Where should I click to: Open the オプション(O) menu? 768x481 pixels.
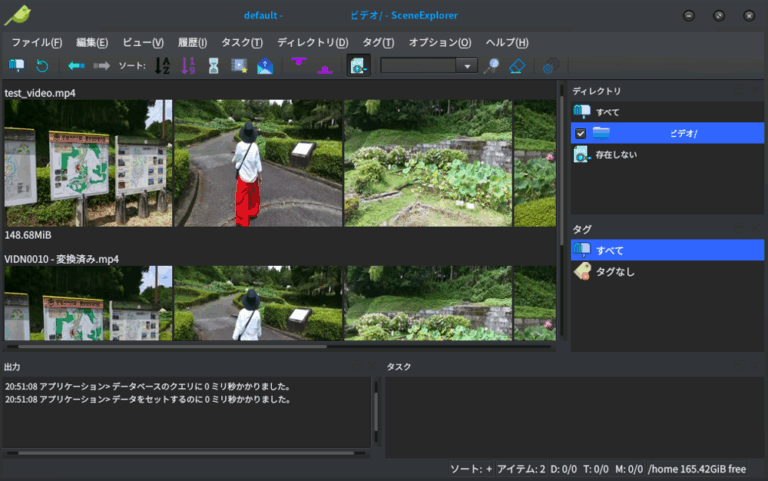coord(440,43)
